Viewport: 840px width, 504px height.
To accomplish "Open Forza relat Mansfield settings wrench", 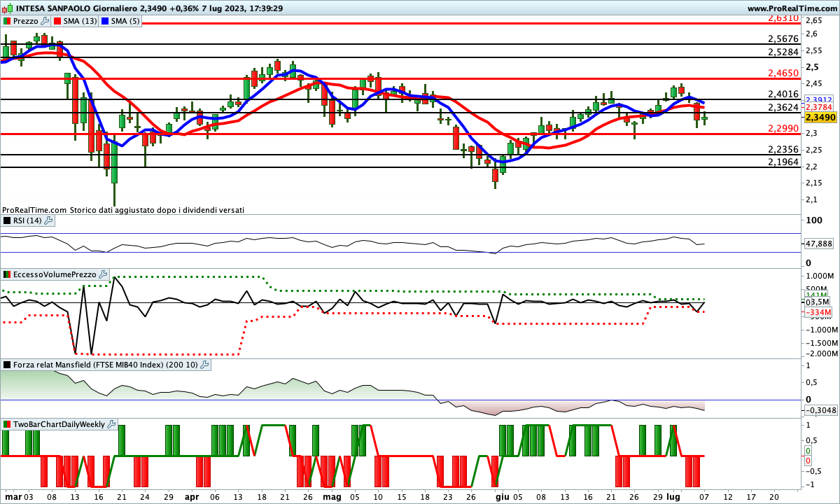I will pos(205,365).
